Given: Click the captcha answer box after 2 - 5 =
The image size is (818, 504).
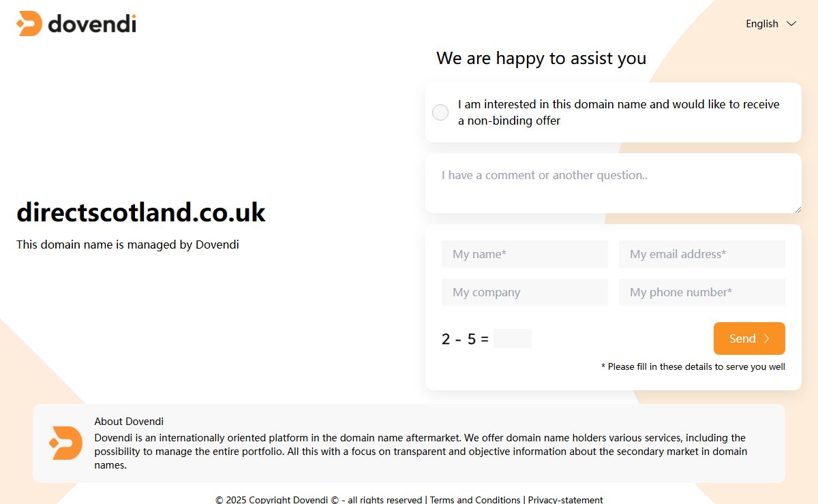Looking at the screenshot, I should pyautogui.click(x=513, y=338).
